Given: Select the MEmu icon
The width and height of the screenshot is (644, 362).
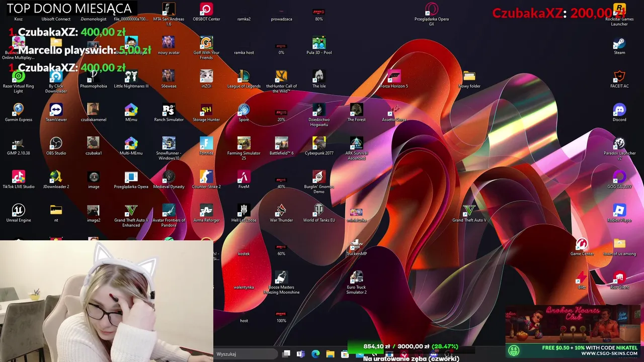Looking at the screenshot, I should [x=131, y=110].
